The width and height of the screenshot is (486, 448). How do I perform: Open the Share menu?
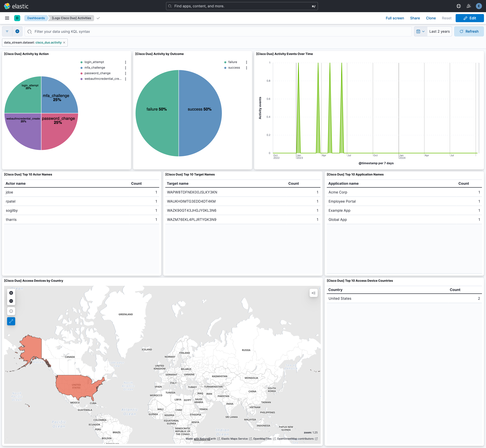415,18
